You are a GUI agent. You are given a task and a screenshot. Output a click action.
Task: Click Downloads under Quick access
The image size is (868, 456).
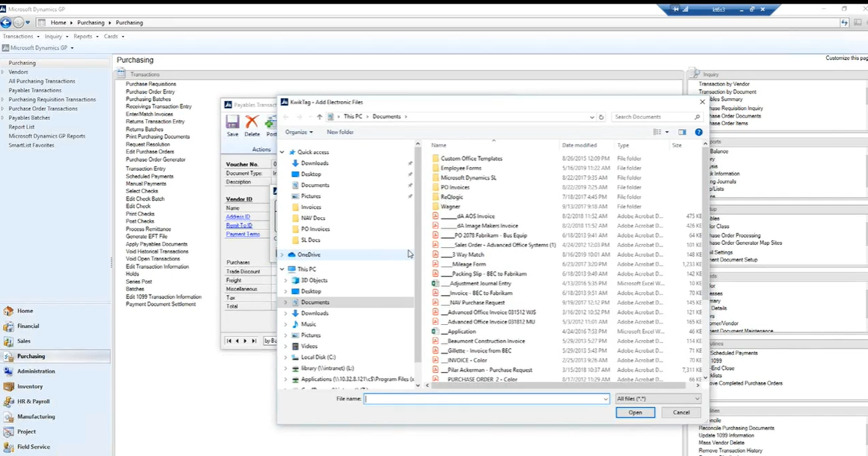point(314,163)
